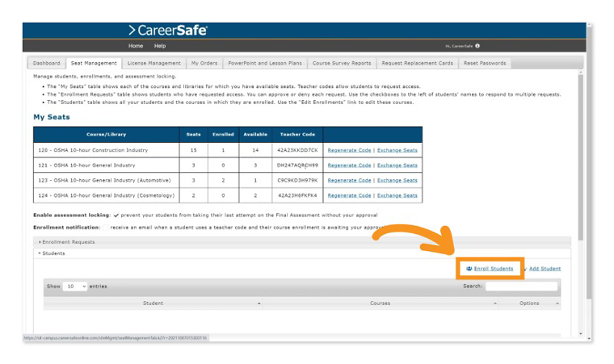Sort by Student column
614x364 pixels.
tap(153, 303)
